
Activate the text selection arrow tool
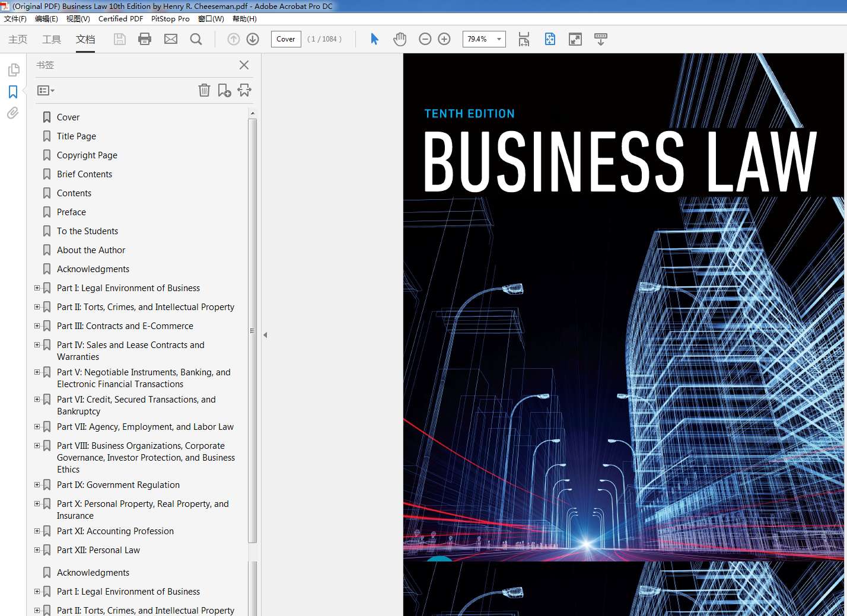[374, 39]
